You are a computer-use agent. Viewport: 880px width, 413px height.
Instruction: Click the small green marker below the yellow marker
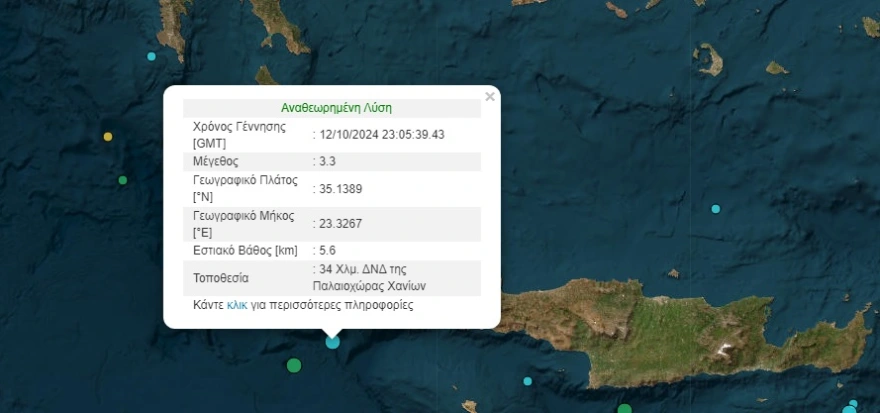(123, 180)
